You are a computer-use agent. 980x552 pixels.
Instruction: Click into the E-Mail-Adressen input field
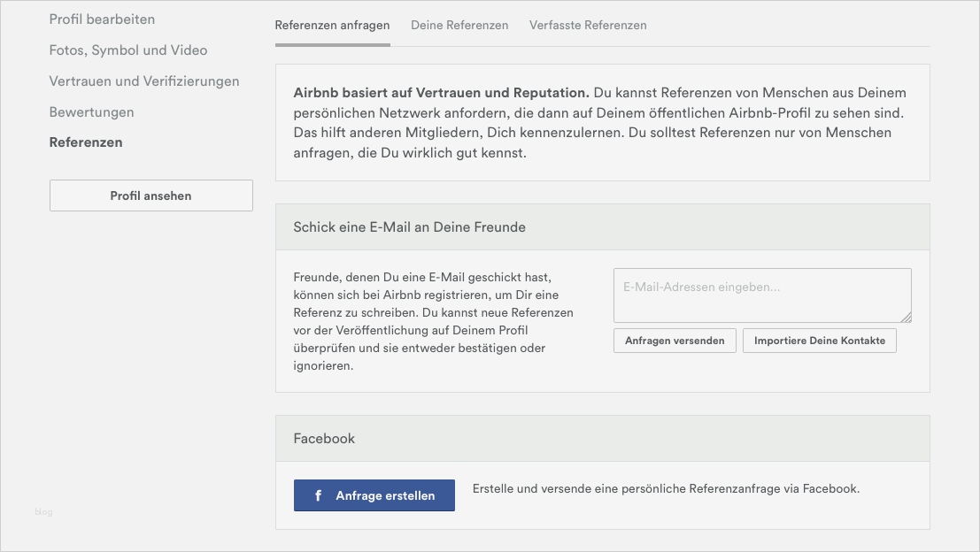point(762,295)
